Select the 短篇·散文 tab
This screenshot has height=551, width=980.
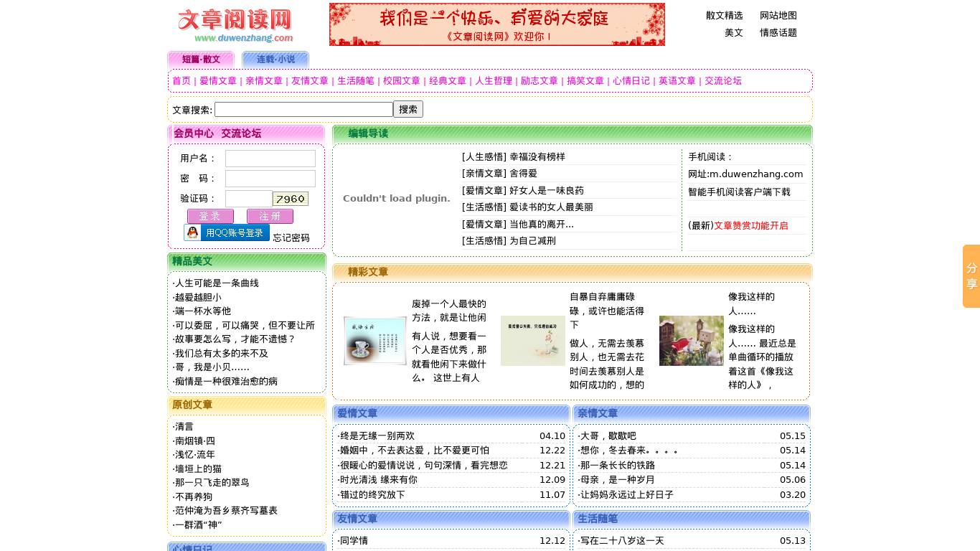(x=202, y=59)
